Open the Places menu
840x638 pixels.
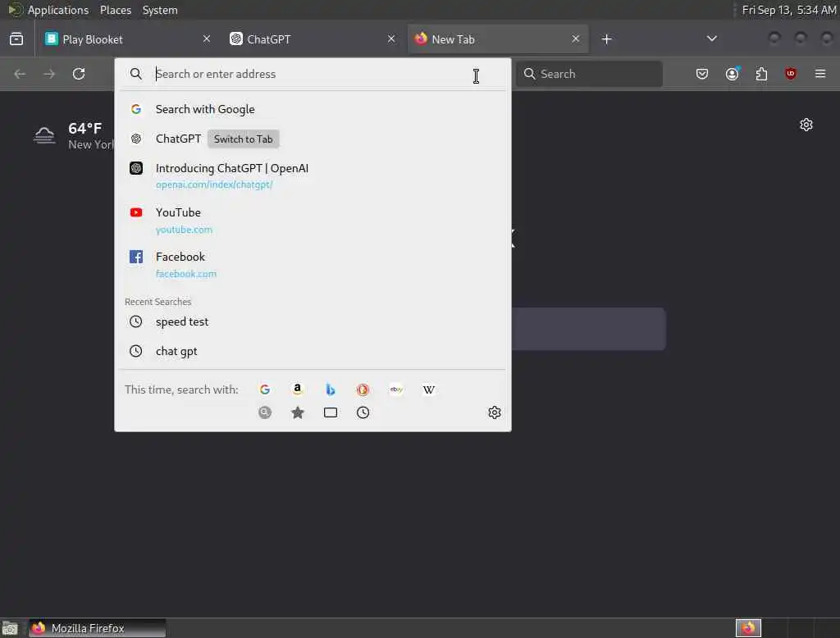click(x=116, y=10)
